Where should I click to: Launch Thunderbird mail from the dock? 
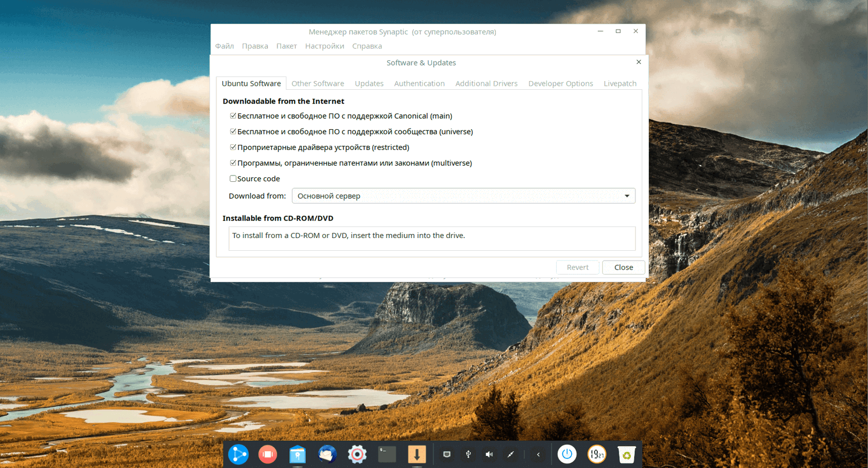coord(328,454)
